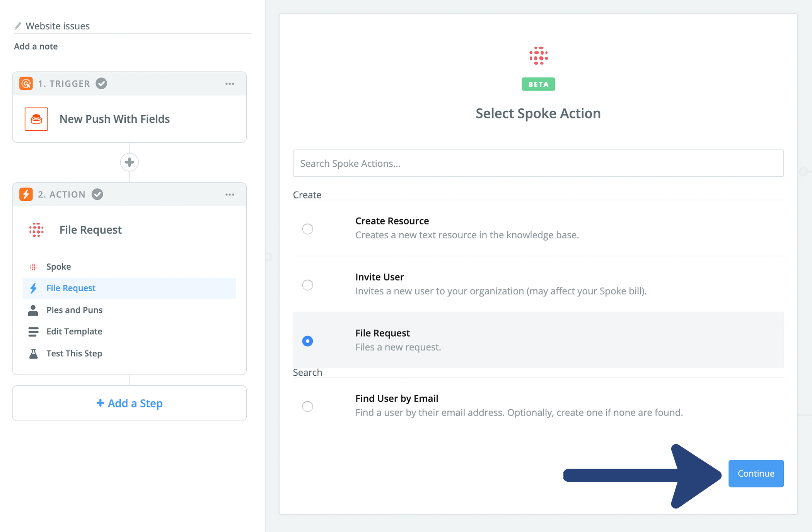Click the Trigger step checkmark badge
The width and height of the screenshot is (812, 532).
click(x=101, y=84)
